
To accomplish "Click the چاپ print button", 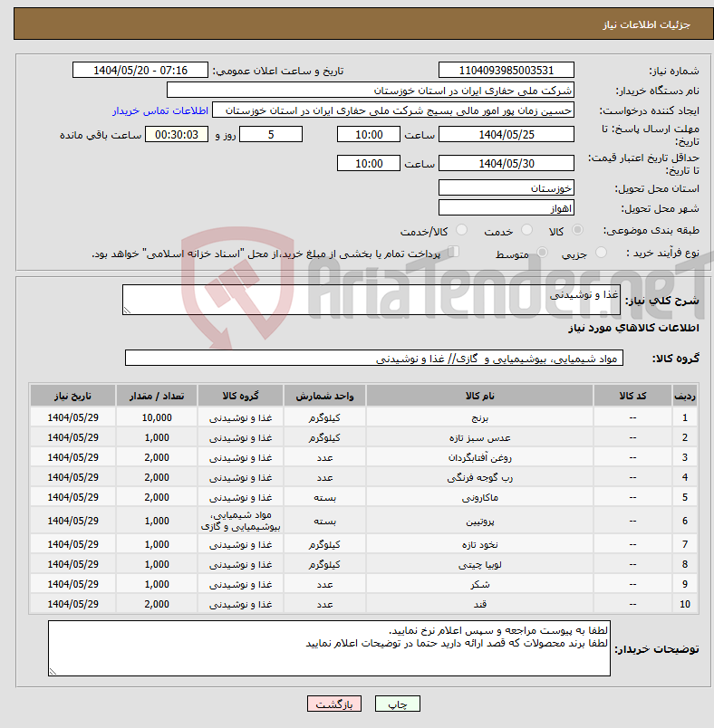I will (x=398, y=704).
